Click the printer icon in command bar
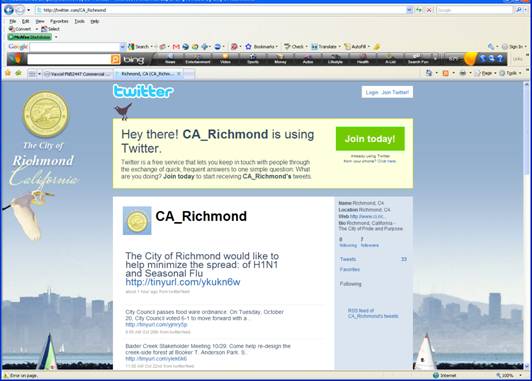Screen dimensions: 532x381 point(462,73)
